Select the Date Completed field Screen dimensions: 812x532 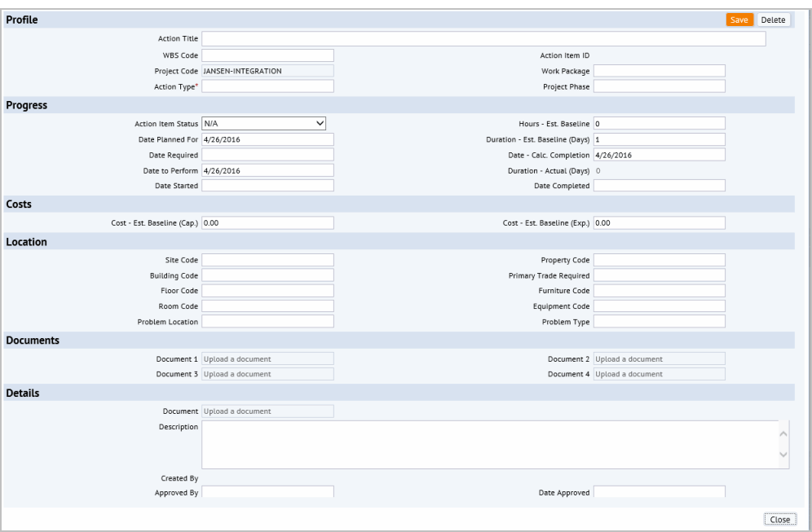[659, 186]
